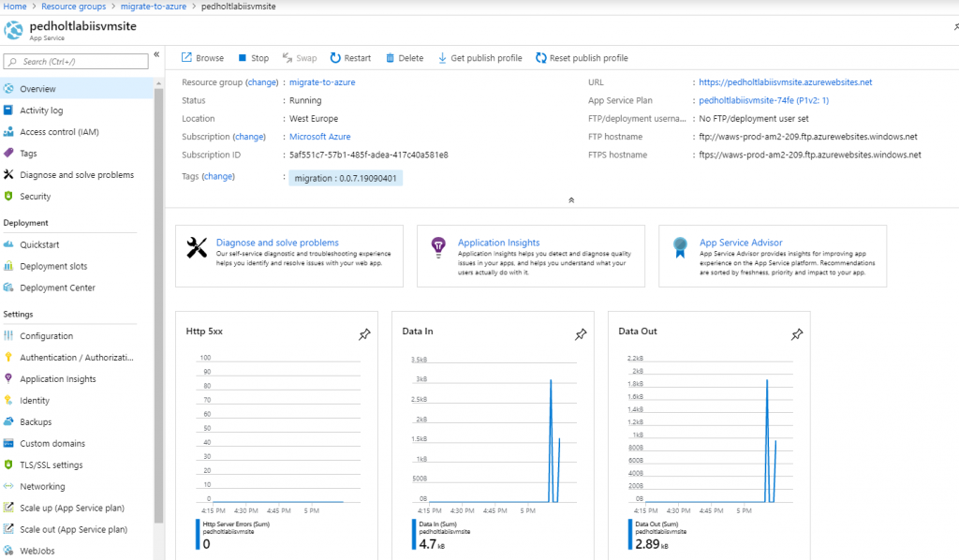Click the sidebar vertical scrollbar
Screen dimensions: 959x560
(159, 305)
